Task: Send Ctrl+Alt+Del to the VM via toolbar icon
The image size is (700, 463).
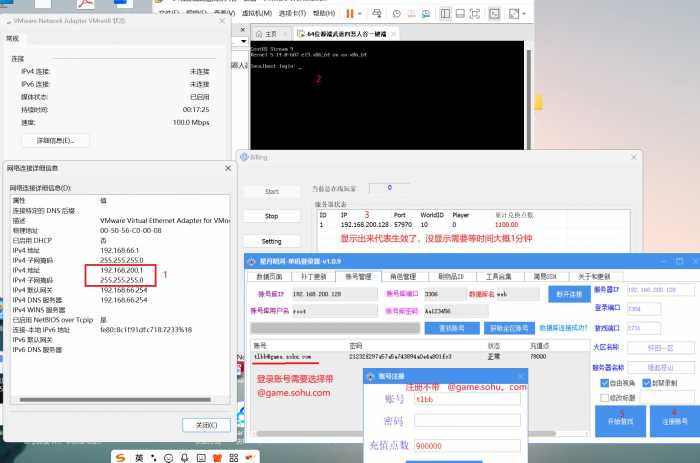Action: click(x=377, y=13)
